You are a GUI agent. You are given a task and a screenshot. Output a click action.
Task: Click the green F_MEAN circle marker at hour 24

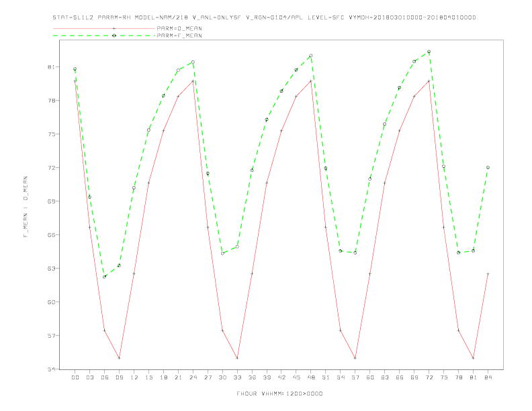(193, 62)
